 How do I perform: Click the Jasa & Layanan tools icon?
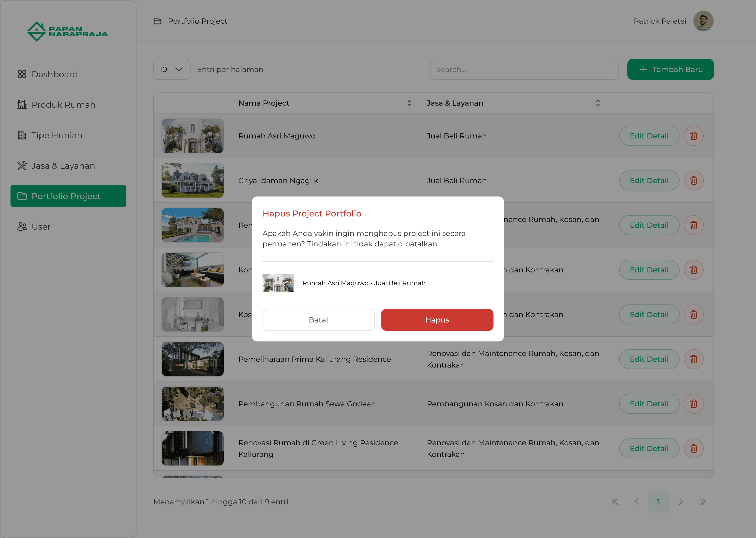[x=22, y=166]
